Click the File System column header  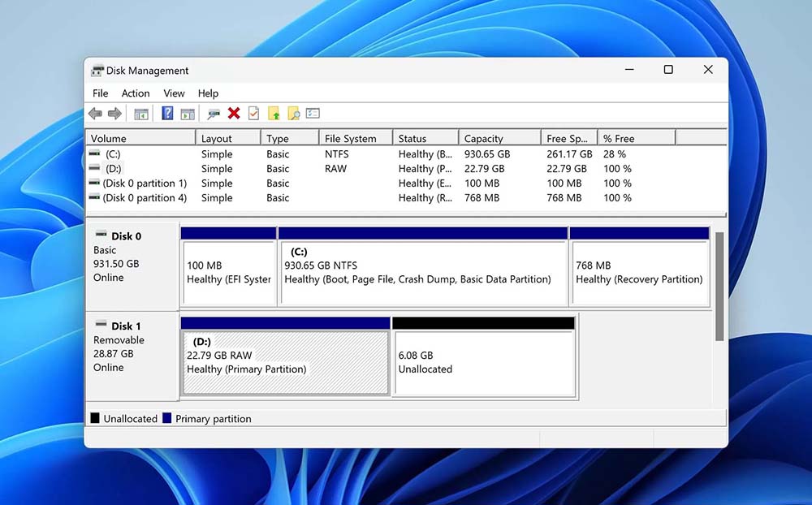point(350,139)
